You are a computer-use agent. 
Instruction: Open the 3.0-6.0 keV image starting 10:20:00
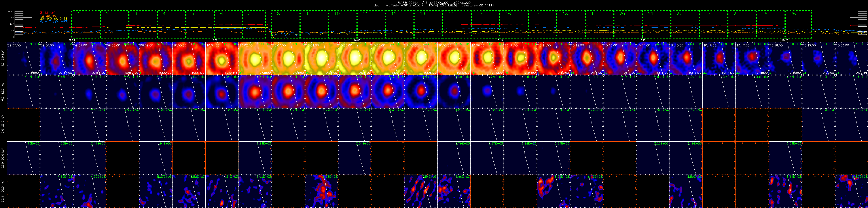click(851, 58)
